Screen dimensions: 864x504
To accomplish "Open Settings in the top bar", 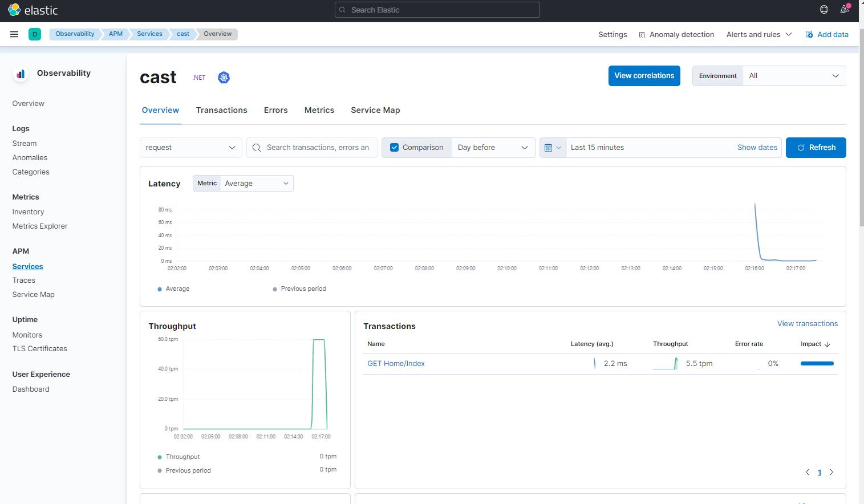I will (612, 35).
